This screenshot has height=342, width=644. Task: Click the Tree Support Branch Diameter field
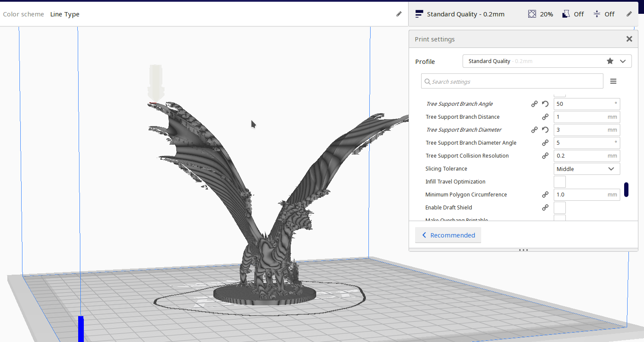[587, 130]
